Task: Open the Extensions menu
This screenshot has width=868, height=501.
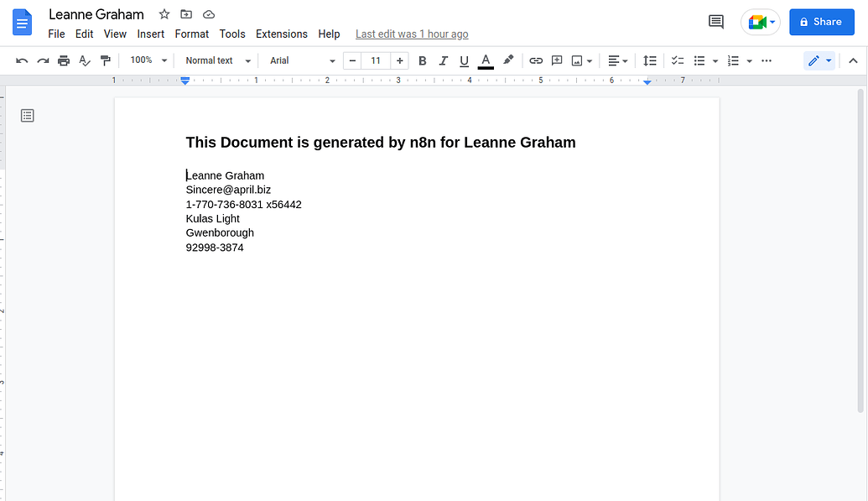Action: [x=281, y=34]
